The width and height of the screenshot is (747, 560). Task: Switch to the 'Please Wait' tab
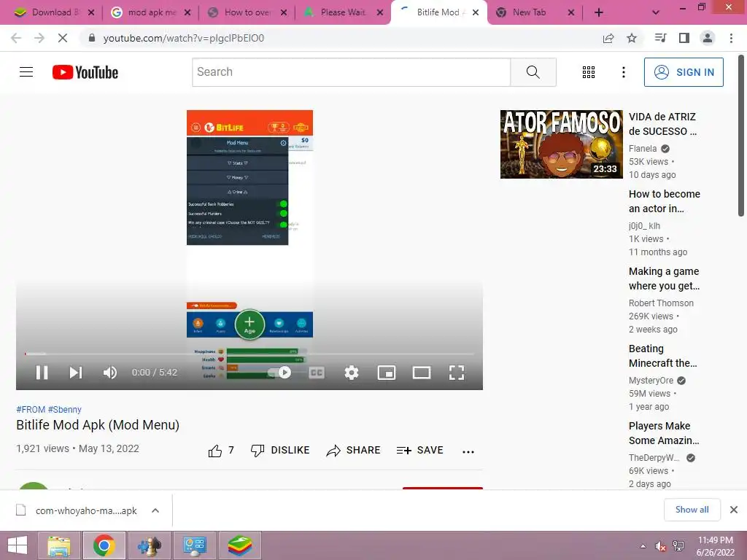point(343,12)
